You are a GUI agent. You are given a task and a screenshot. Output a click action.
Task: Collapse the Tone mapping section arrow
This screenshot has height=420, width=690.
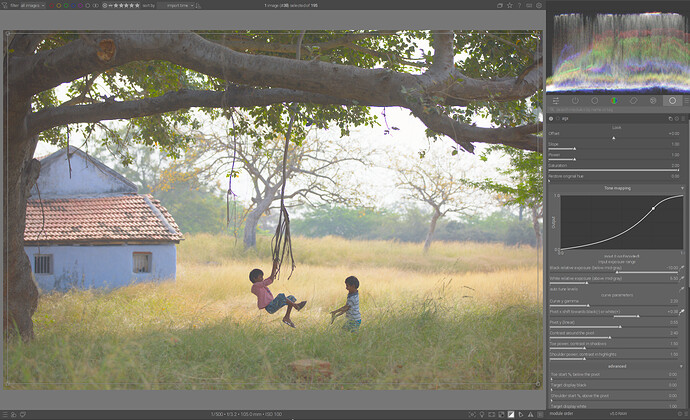coord(682,188)
